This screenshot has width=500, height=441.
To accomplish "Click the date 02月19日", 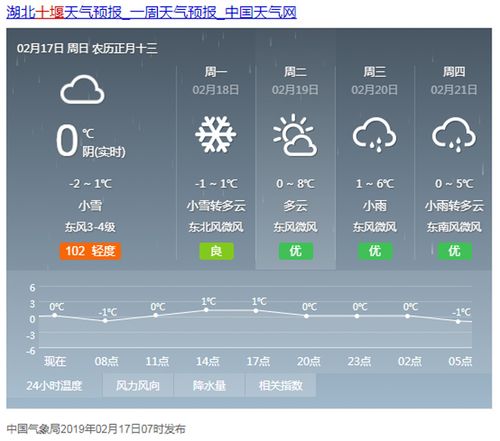I will [295, 90].
